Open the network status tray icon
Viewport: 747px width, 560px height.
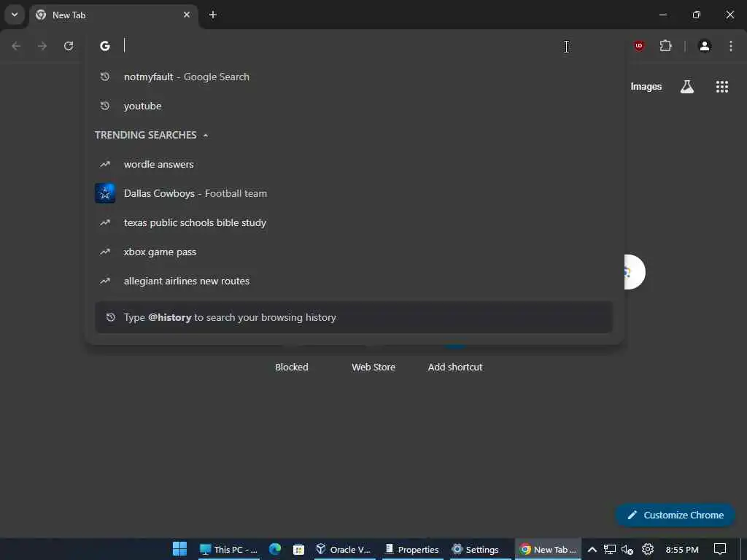(609, 550)
